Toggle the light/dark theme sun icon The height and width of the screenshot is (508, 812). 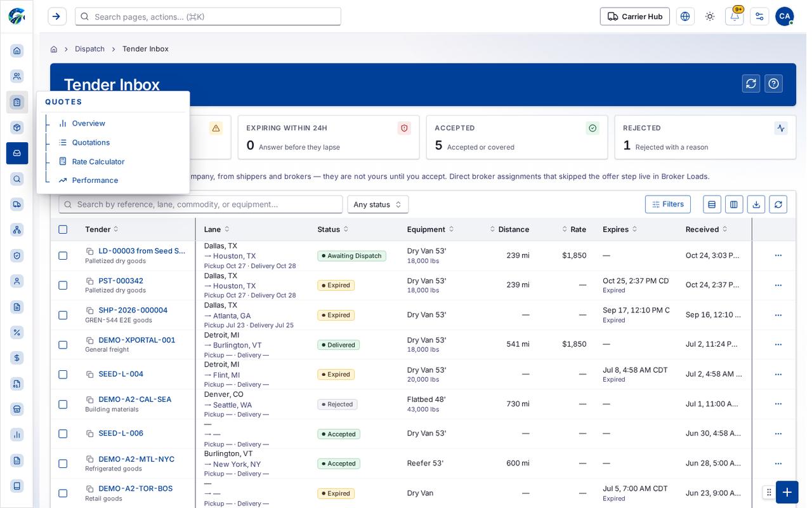tap(710, 17)
